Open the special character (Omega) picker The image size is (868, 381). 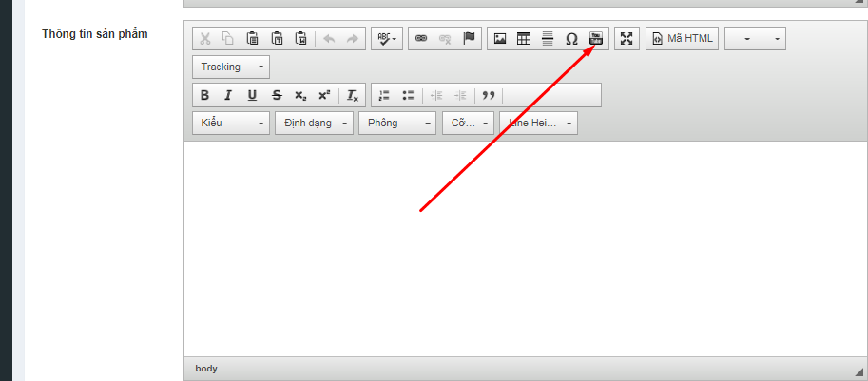tap(571, 39)
